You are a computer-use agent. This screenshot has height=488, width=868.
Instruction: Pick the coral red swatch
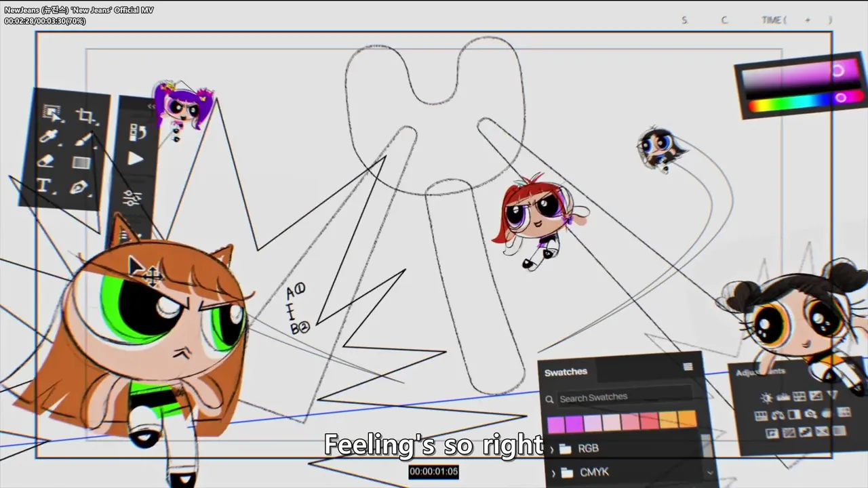pyautogui.click(x=650, y=421)
